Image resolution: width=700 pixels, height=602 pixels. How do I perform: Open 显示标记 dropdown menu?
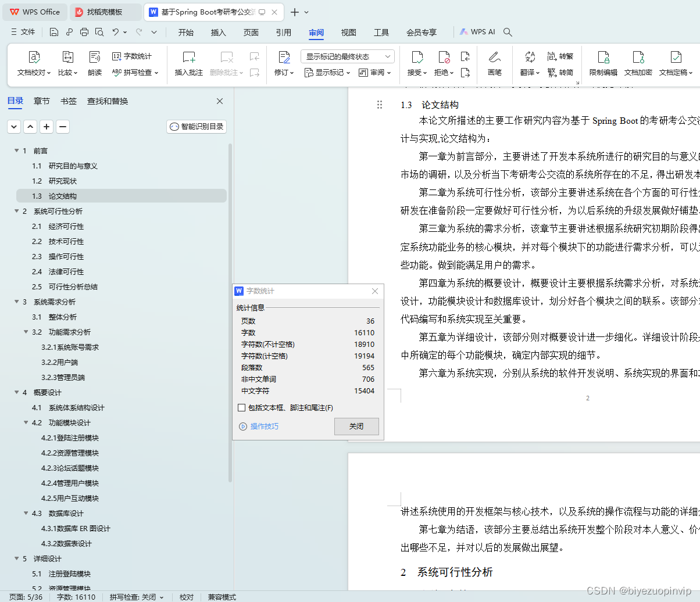(x=327, y=73)
